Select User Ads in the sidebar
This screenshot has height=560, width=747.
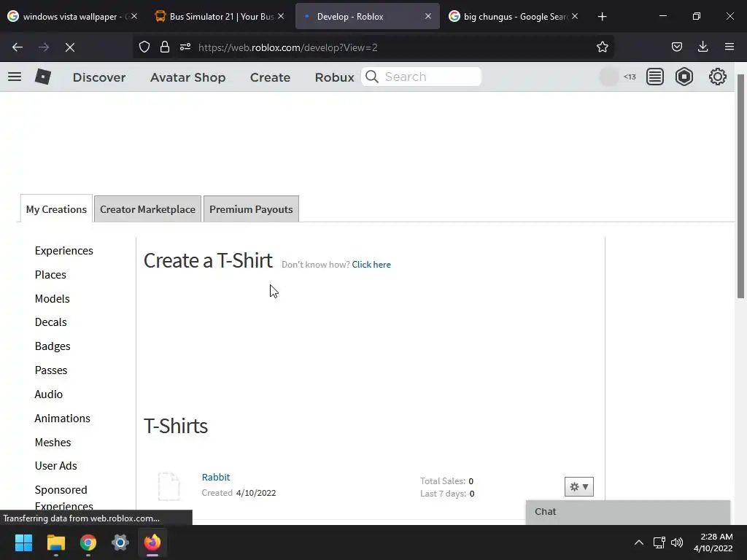click(x=55, y=466)
